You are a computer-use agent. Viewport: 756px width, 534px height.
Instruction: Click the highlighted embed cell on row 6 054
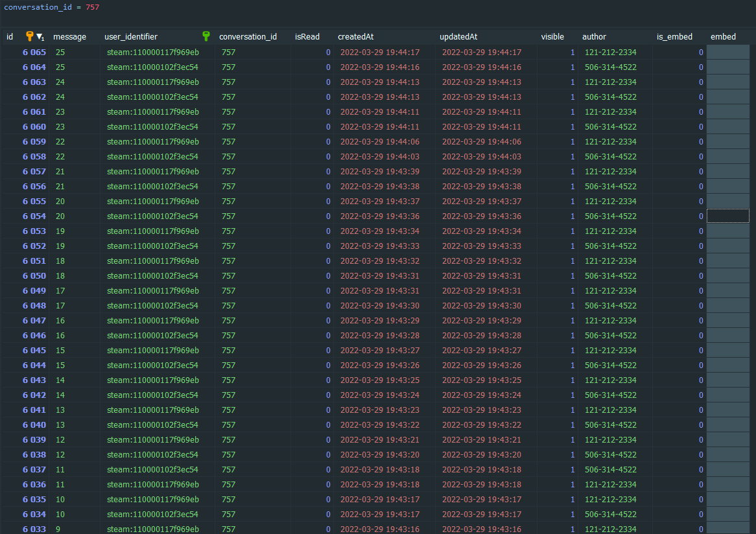[727, 216]
